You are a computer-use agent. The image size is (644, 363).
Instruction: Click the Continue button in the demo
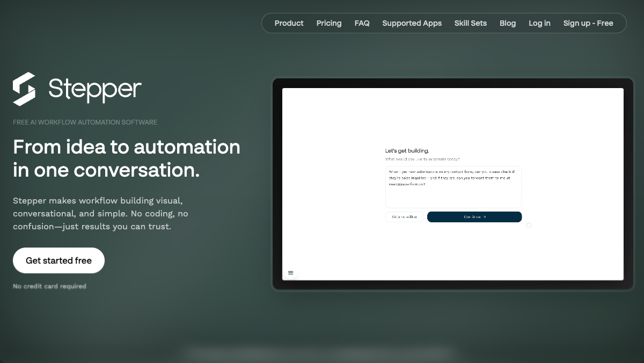pyautogui.click(x=474, y=217)
